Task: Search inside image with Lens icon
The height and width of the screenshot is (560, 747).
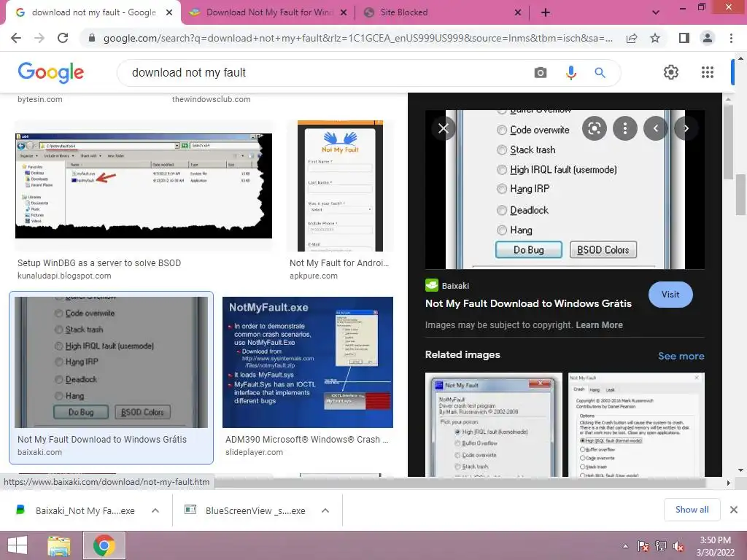Action: (x=594, y=128)
